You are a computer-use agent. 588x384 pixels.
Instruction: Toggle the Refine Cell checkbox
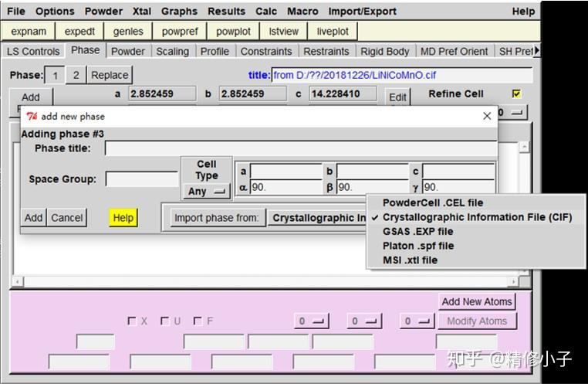[x=516, y=93]
